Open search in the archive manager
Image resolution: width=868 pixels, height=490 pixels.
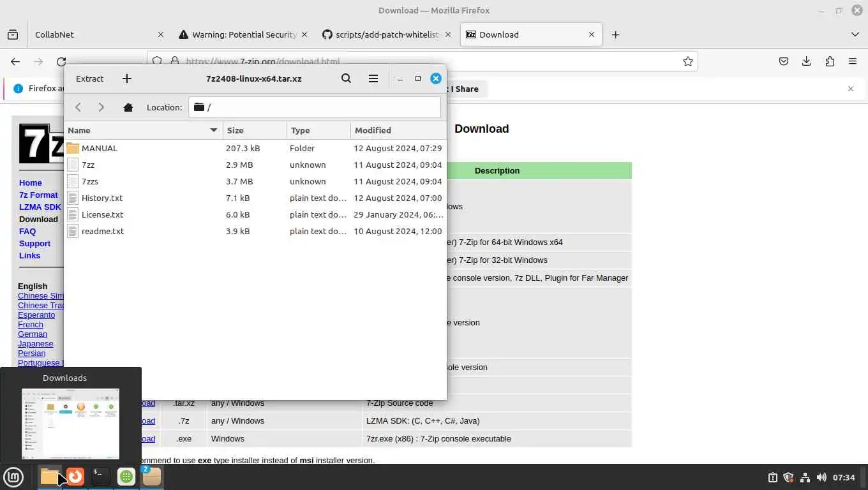346,78
